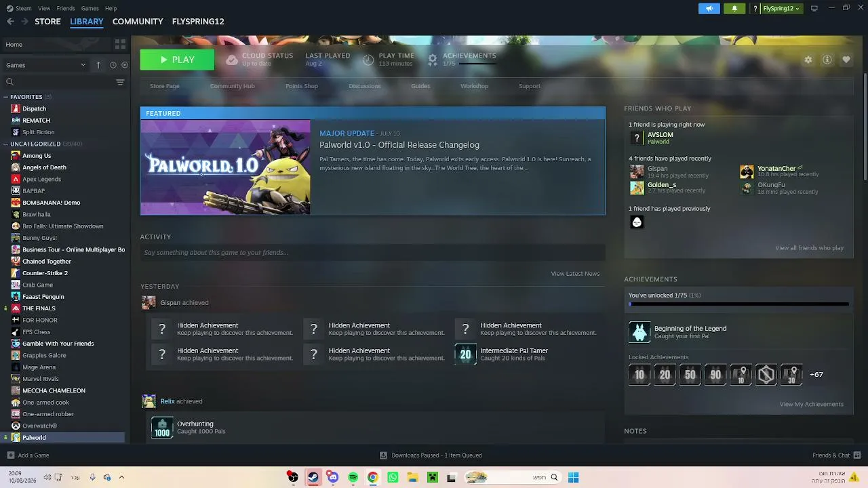Open the notifications bell
Viewport: 868px width, 488px height.
[734, 9]
